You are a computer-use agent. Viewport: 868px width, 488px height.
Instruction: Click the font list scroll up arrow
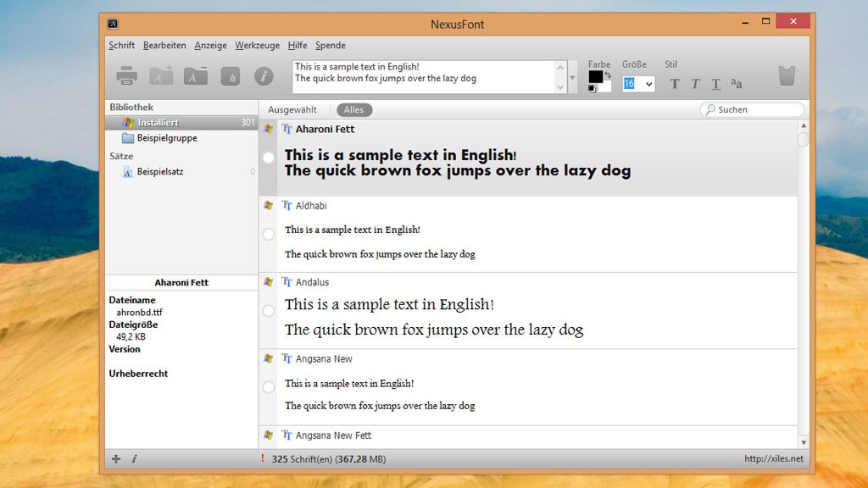click(804, 125)
